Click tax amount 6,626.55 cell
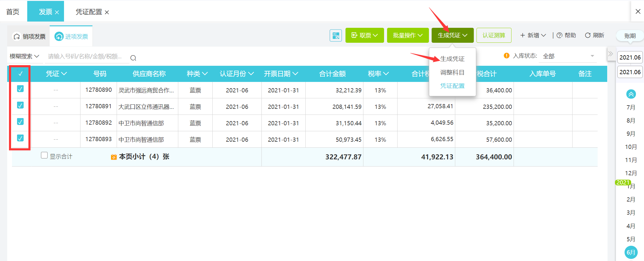The image size is (644, 261). [x=442, y=139]
